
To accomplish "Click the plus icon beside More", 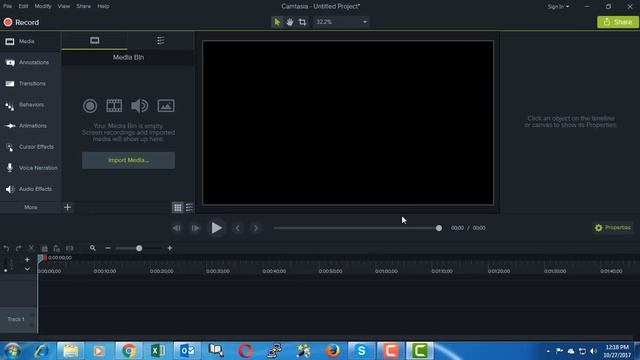I will pyautogui.click(x=67, y=207).
